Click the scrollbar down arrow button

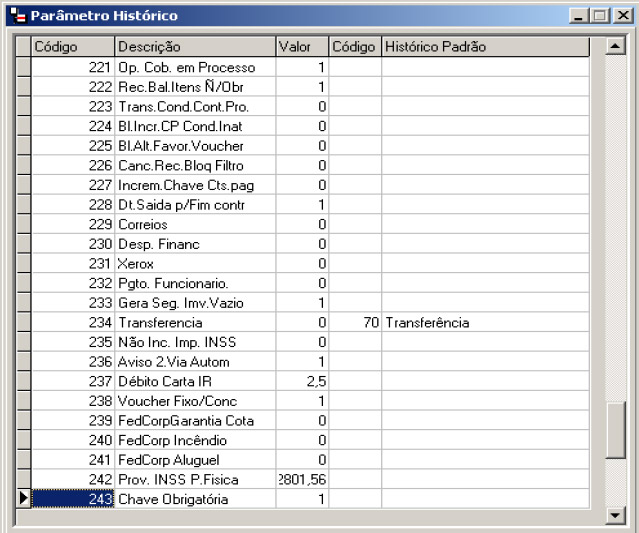click(x=615, y=516)
